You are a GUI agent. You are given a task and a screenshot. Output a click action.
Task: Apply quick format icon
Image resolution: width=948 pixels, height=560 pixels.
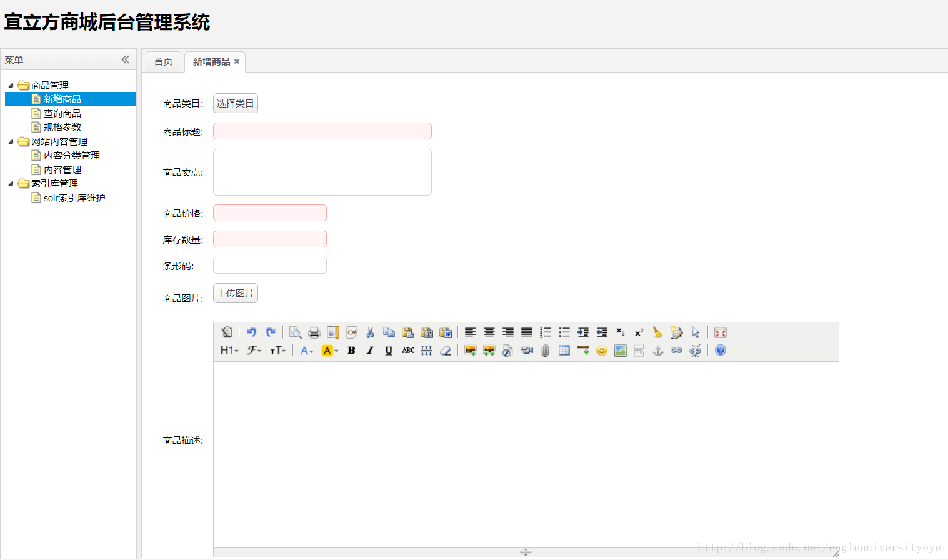pyautogui.click(x=676, y=332)
